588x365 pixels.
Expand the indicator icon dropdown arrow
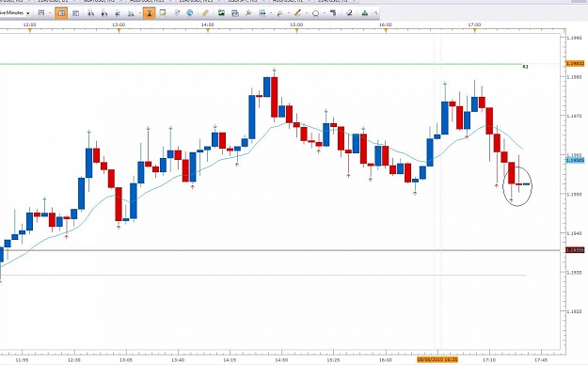point(289,13)
